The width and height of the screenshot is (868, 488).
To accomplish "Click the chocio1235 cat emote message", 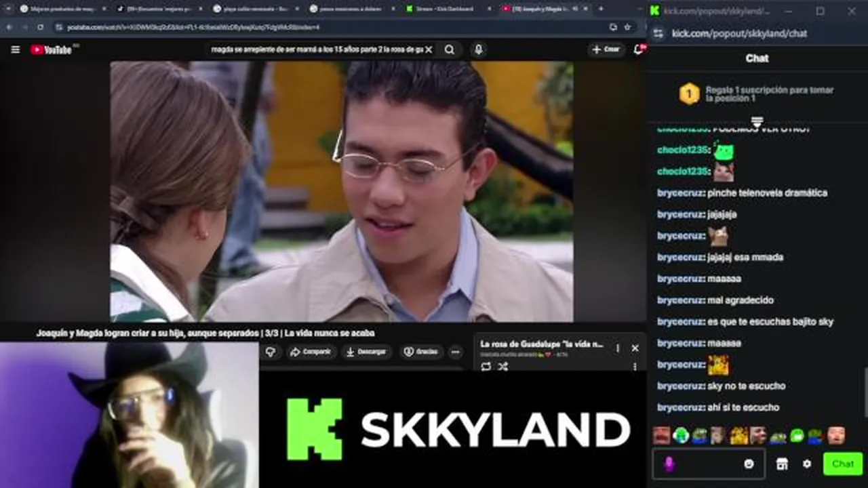I will coord(724,171).
